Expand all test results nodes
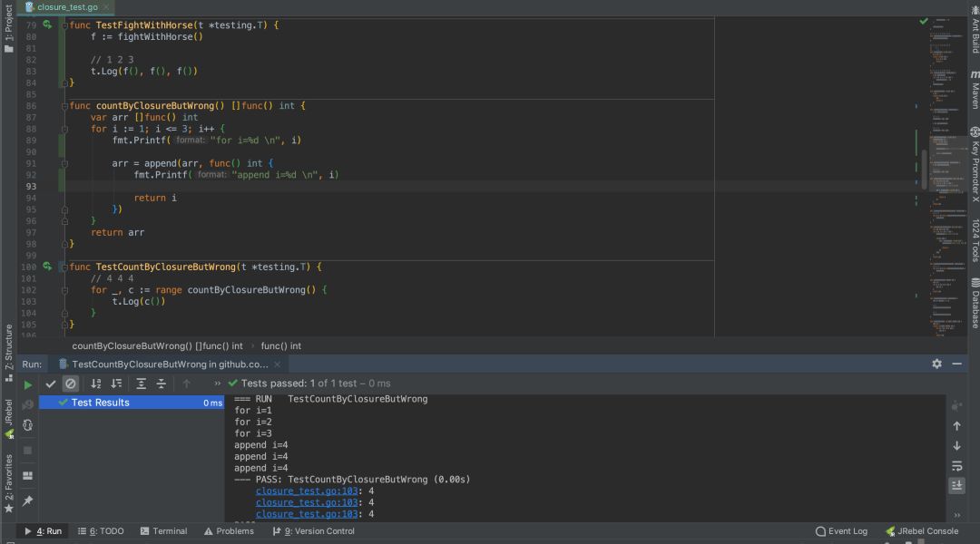 coord(142,384)
